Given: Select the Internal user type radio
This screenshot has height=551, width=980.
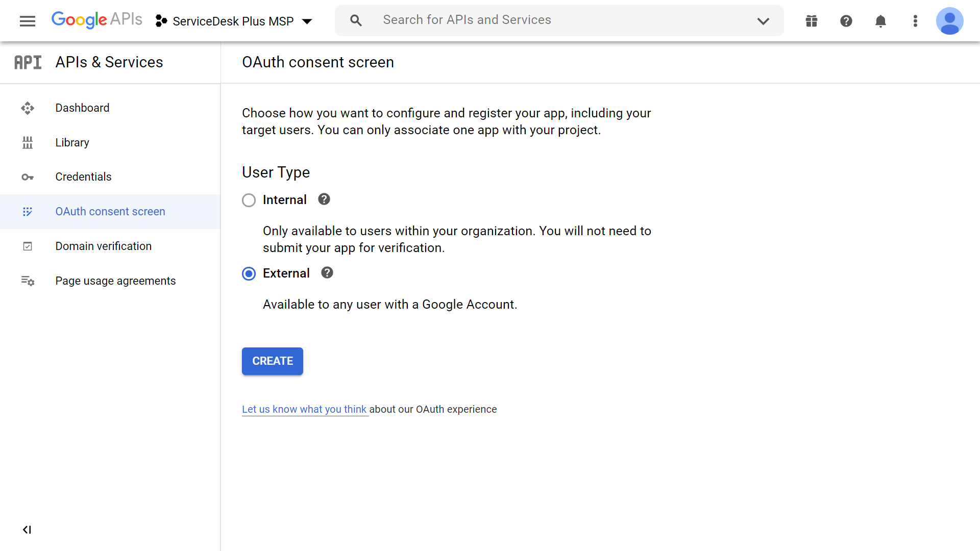Looking at the screenshot, I should pos(249,200).
